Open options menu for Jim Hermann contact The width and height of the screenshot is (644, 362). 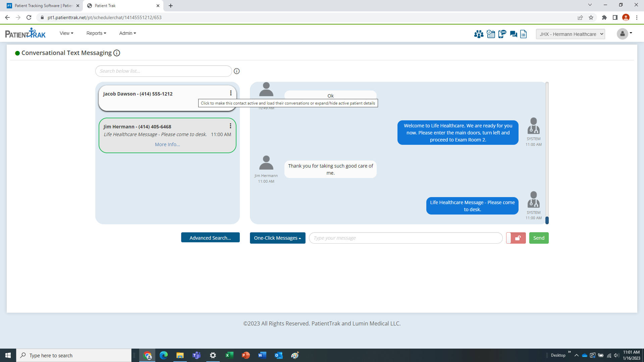(x=230, y=126)
